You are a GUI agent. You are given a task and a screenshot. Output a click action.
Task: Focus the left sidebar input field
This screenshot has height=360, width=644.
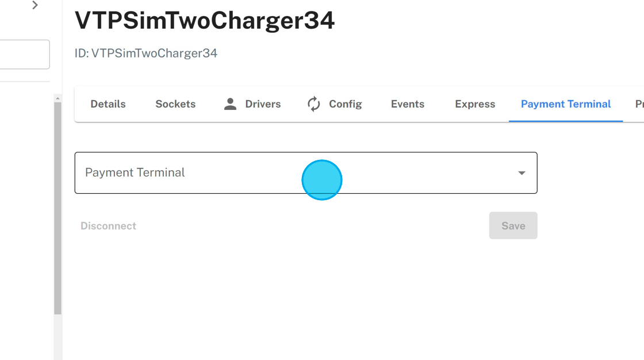click(x=24, y=55)
